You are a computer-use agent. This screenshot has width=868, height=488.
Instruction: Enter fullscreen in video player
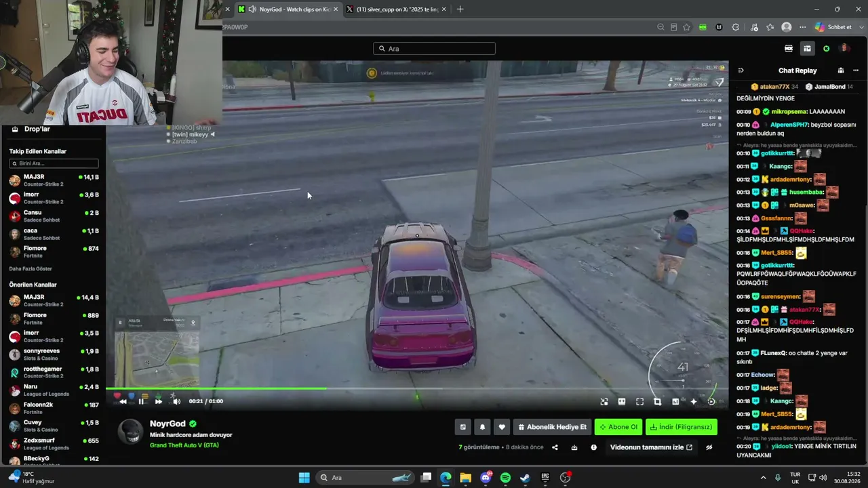[639, 402]
